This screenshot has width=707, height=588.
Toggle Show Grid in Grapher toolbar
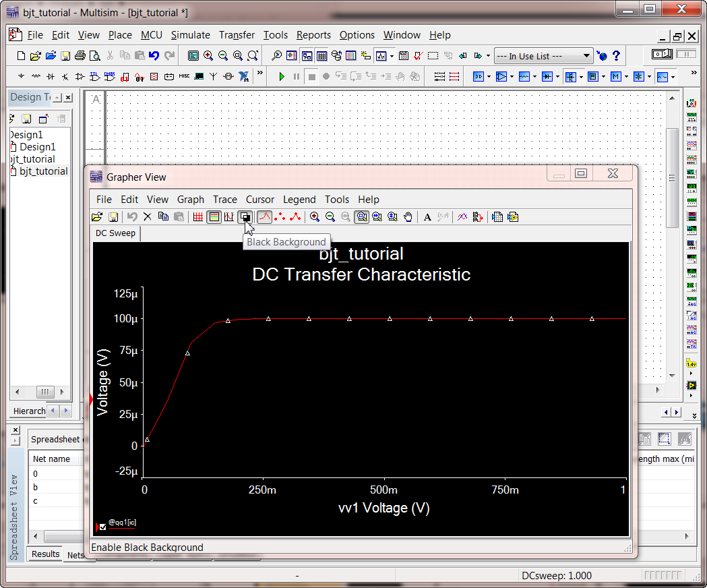coord(198,217)
